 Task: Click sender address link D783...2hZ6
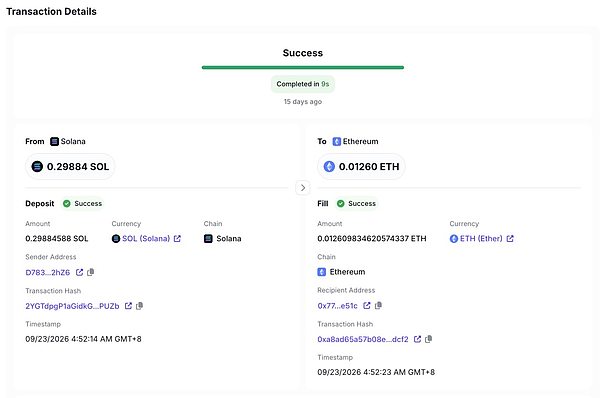click(47, 272)
